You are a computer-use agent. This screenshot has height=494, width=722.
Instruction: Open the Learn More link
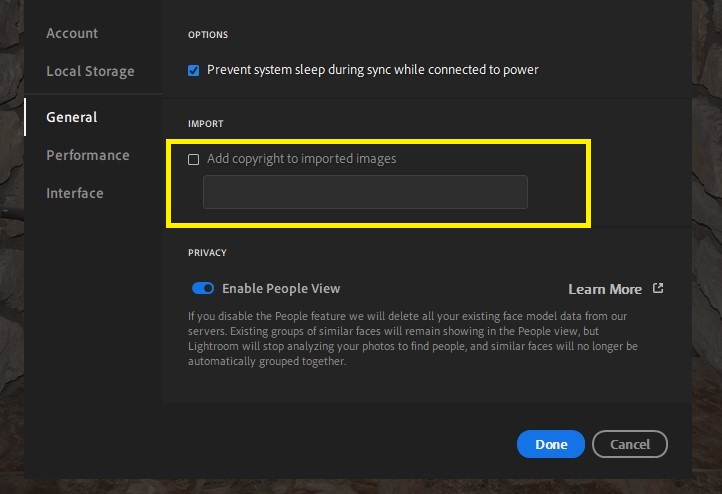pos(605,289)
